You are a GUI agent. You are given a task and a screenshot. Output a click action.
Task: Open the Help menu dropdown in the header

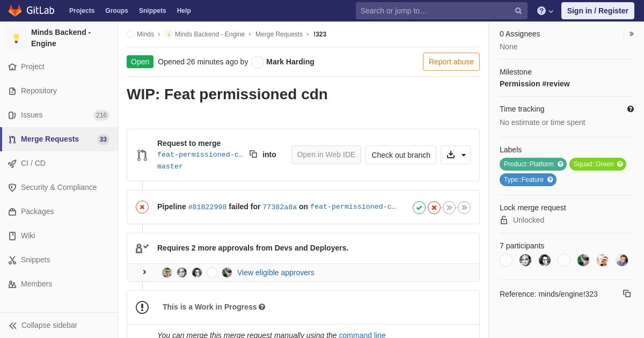545,11
